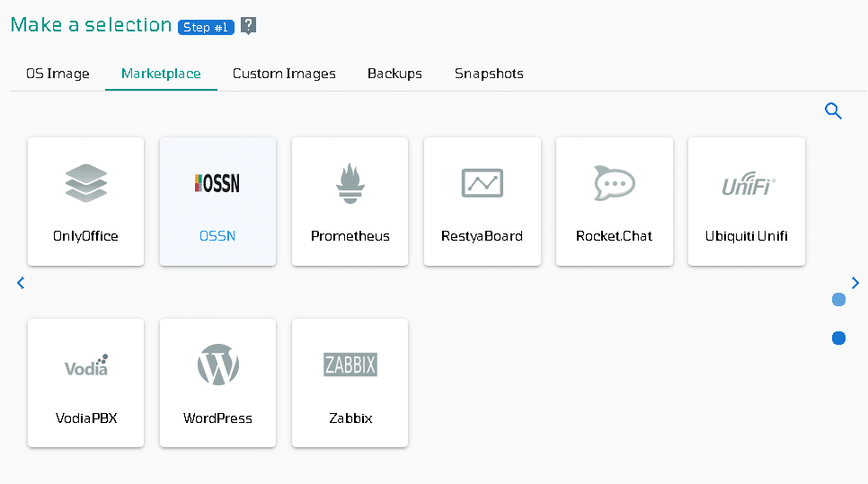Open the help question mark icon

click(x=249, y=25)
